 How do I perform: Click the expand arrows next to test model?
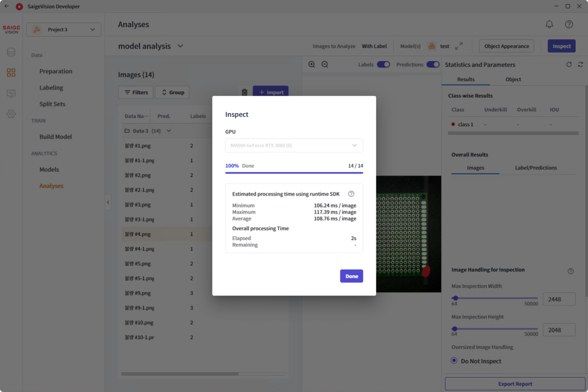click(459, 46)
